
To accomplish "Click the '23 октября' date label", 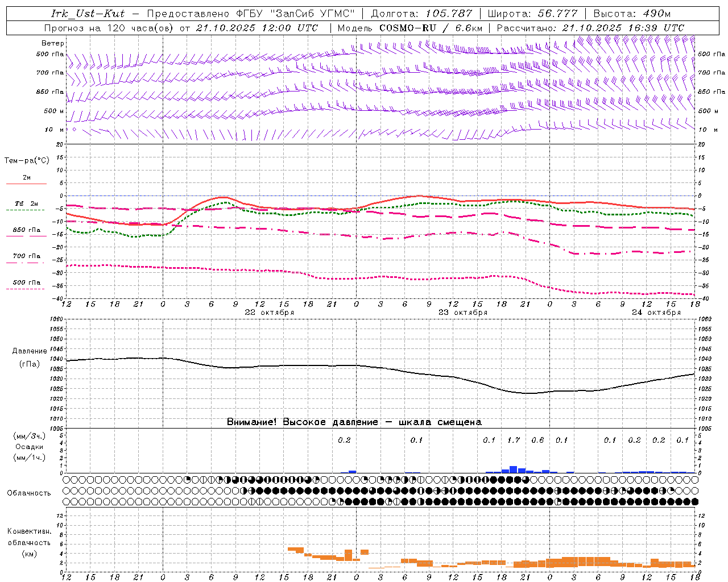I will (x=463, y=313).
